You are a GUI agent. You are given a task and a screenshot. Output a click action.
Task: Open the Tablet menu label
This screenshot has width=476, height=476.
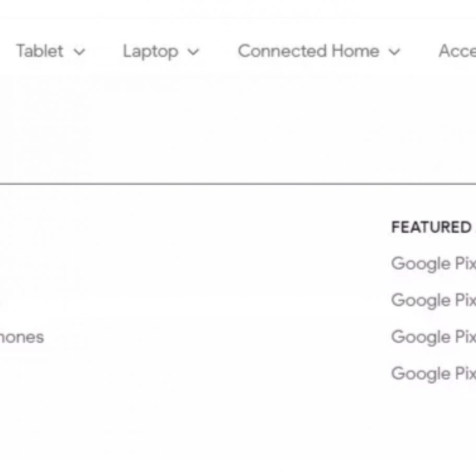(40, 51)
